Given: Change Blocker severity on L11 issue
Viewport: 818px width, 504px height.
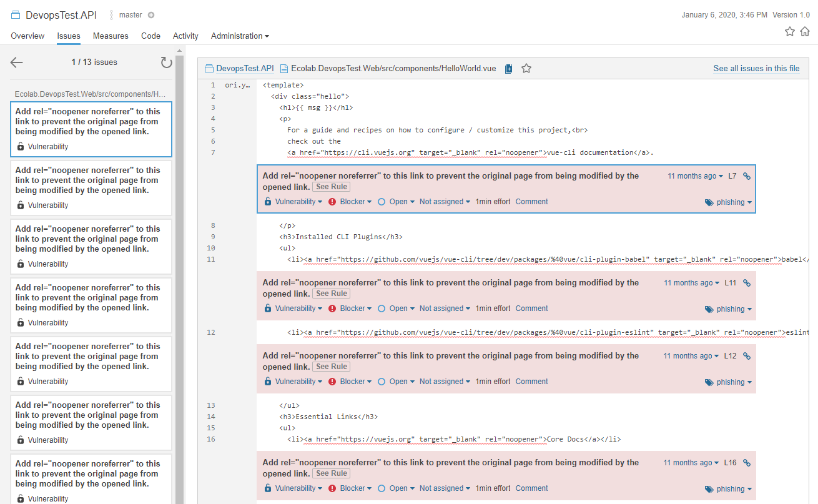Looking at the screenshot, I should (x=350, y=309).
